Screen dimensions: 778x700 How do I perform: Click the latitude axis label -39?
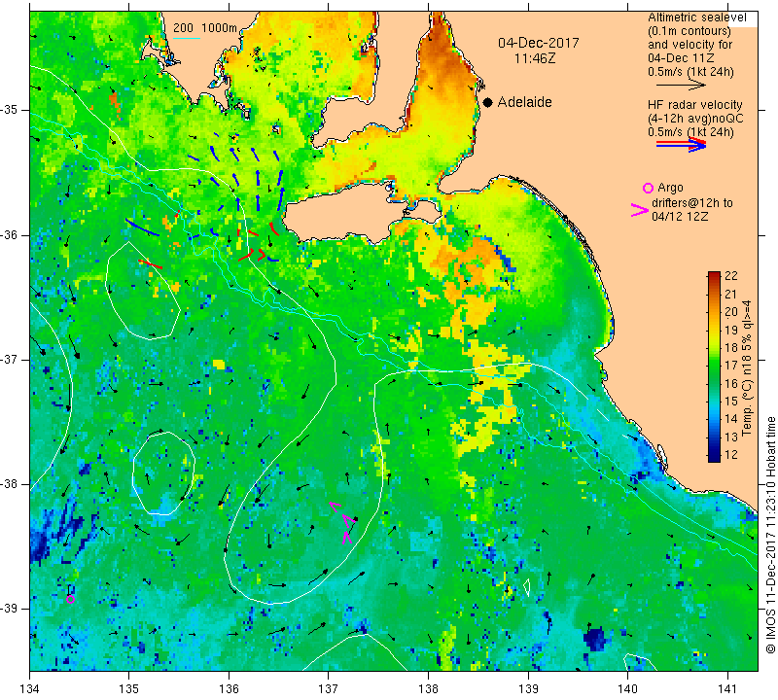[x=10, y=609]
